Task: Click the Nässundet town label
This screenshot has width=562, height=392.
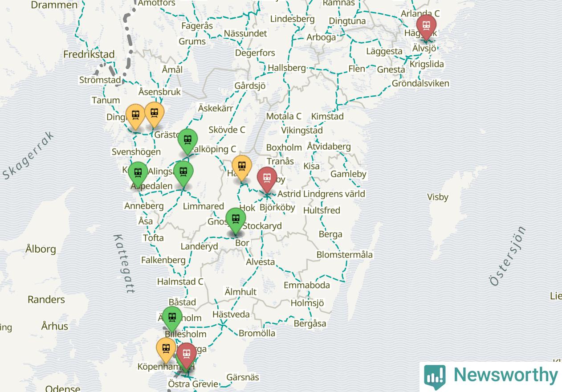Action: [x=245, y=33]
